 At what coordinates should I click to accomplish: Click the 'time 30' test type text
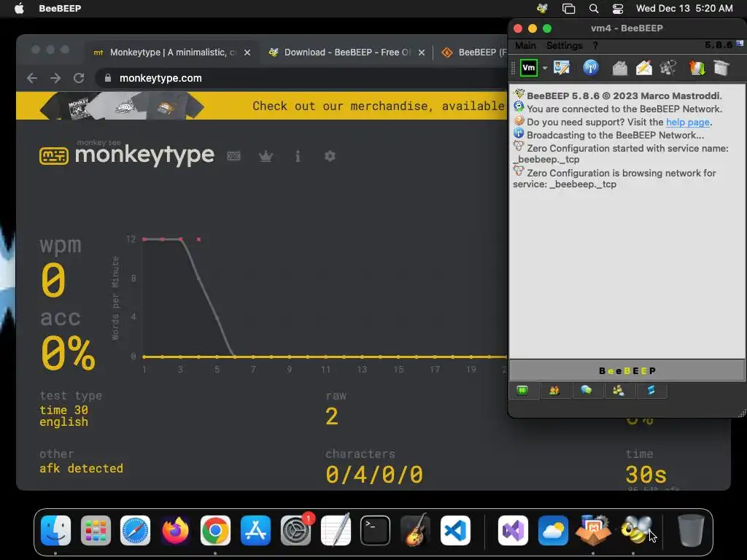(x=64, y=410)
